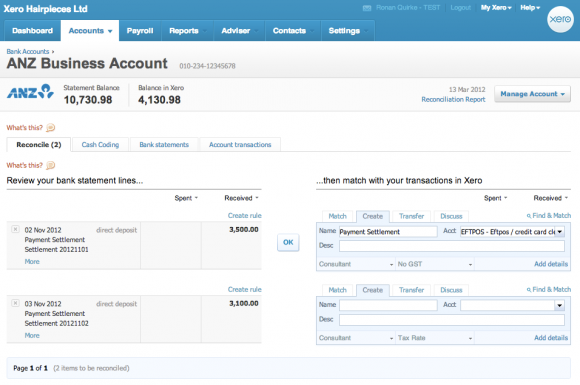Switch to the Bank statements tab
This screenshot has height=385, width=580.
coord(164,145)
